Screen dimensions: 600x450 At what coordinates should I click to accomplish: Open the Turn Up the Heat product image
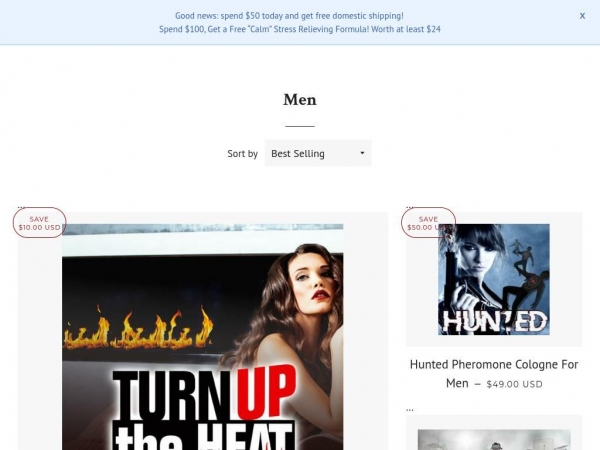click(x=202, y=337)
